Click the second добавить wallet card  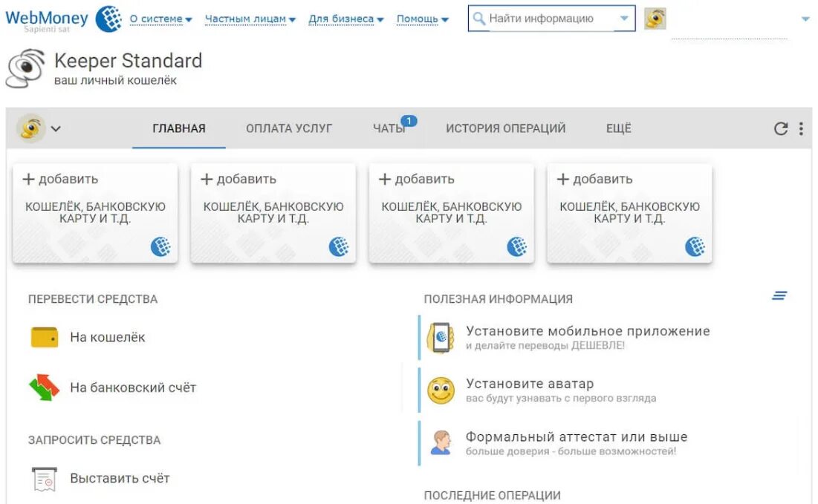coord(273,213)
